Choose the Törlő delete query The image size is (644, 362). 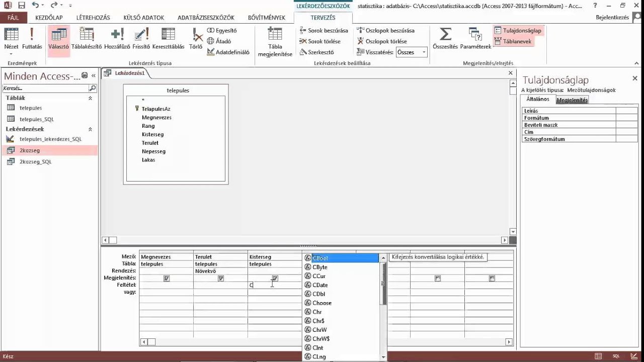click(x=196, y=39)
